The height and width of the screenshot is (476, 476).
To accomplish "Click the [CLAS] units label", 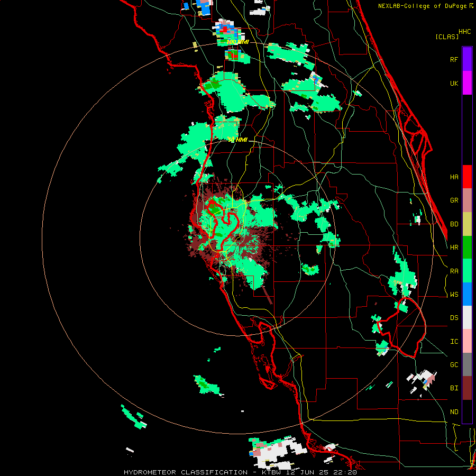I will 447,36.
